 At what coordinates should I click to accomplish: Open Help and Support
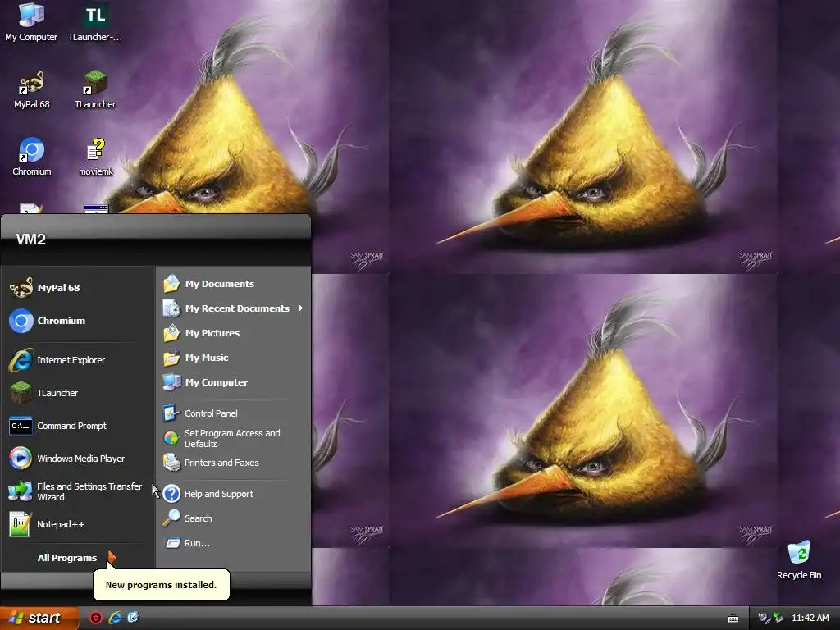pyautogui.click(x=234, y=493)
